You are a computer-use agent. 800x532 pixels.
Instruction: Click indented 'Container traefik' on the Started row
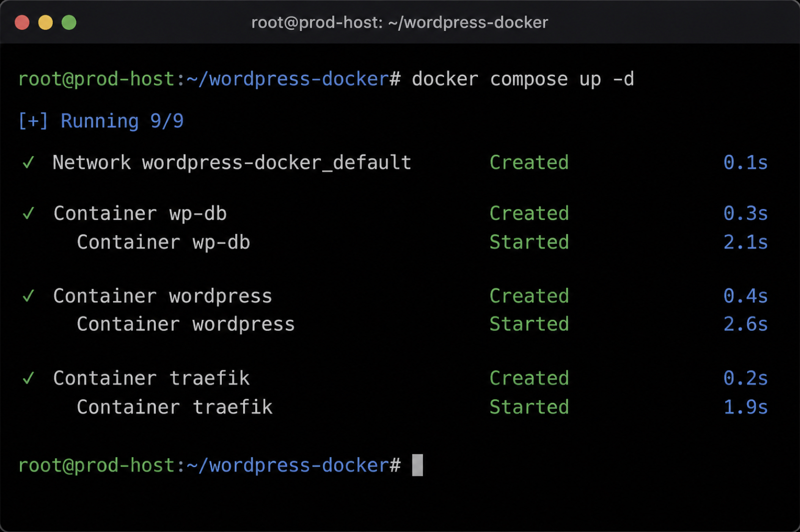coord(175,407)
